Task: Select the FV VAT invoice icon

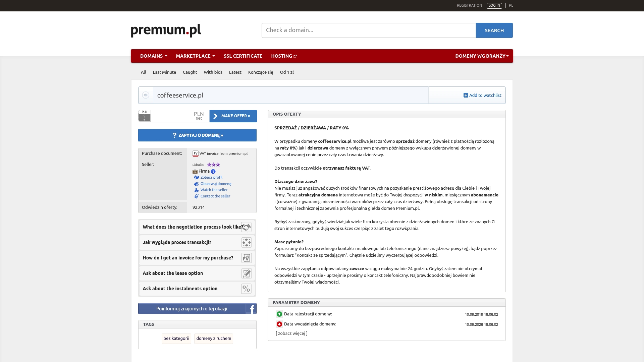Action: (196, 154)
